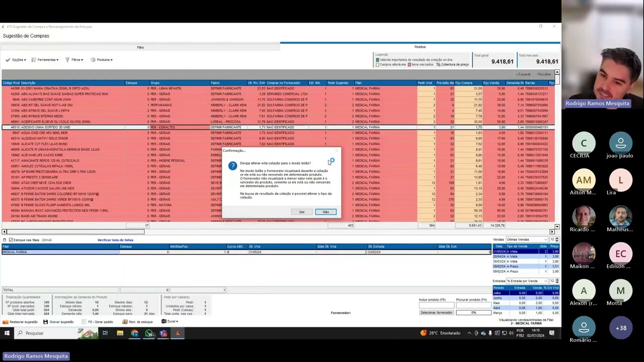Open the Opções dropdown menu
The width and height of the screenshot is (644, 362).
16,60
